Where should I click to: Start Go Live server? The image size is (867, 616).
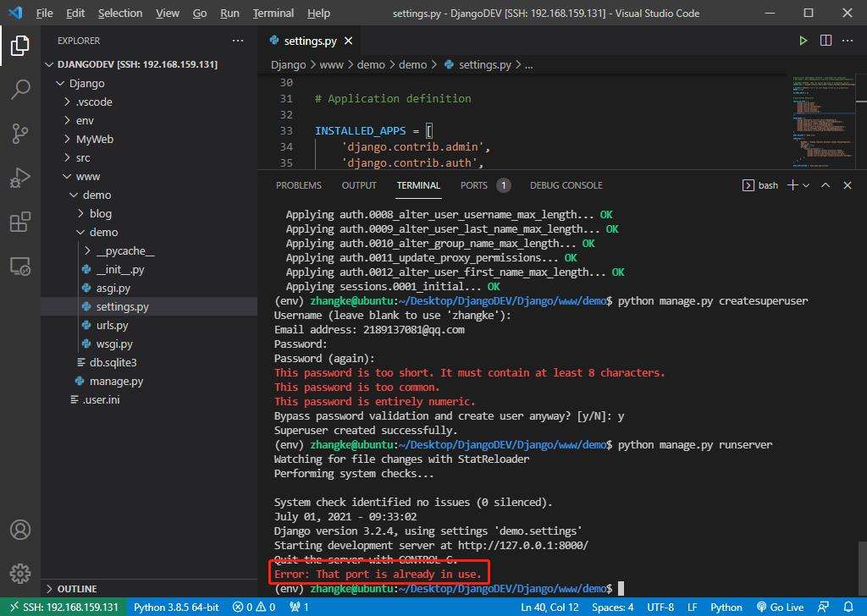point(780,608)
